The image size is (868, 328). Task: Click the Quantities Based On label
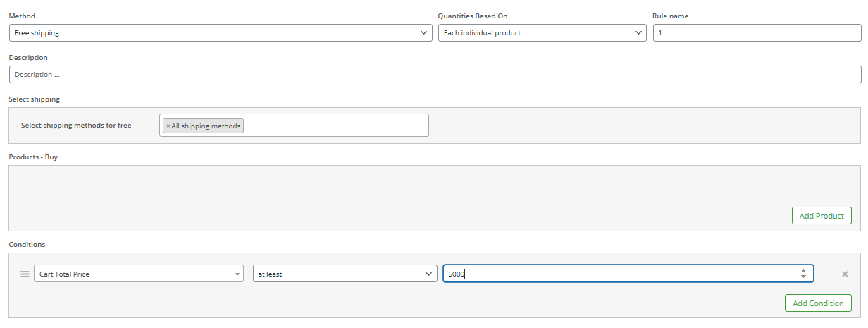click(473, 16)
